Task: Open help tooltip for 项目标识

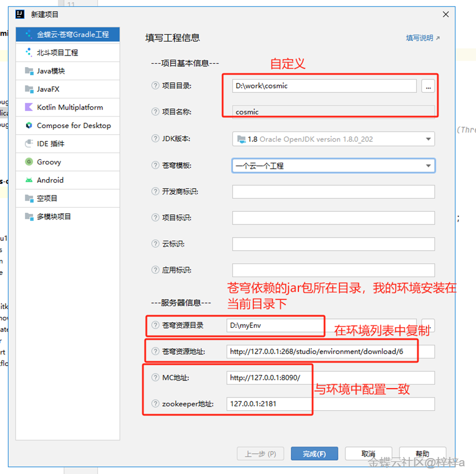Action: [x=155, y=217]
